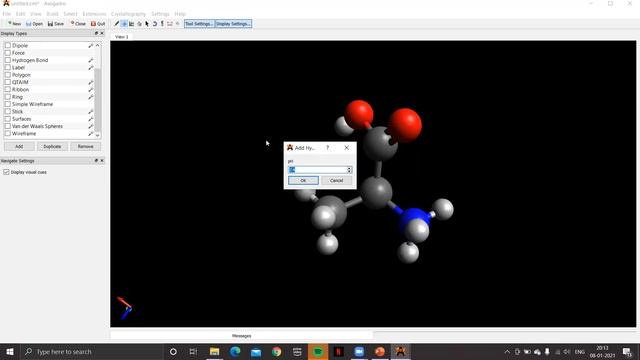640x360 pixels.
Task: Toggle the Tool Settings button
Action: pyautogui.click(x=199, y=24)
